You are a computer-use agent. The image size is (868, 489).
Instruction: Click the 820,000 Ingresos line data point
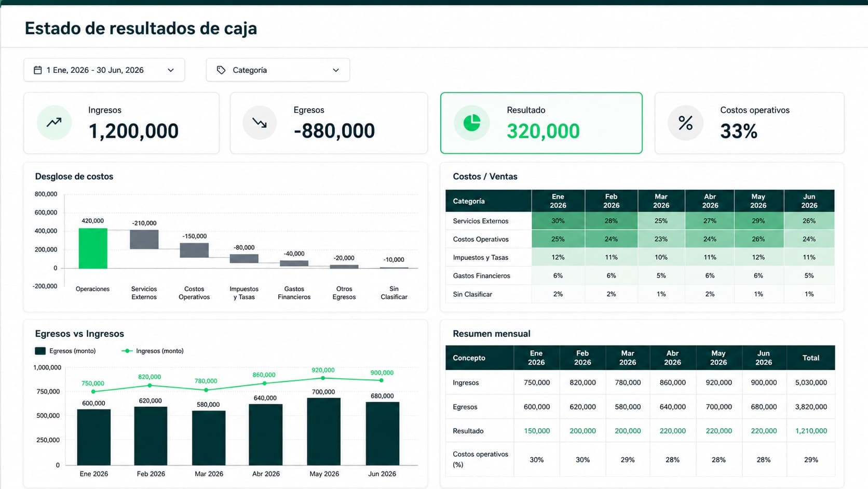[150, 385]
